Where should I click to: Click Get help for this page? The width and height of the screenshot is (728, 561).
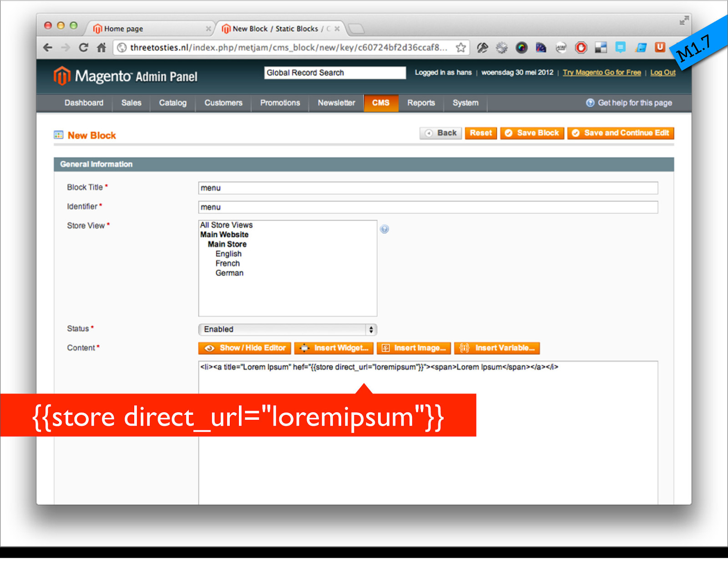click(x=629, y=103)
